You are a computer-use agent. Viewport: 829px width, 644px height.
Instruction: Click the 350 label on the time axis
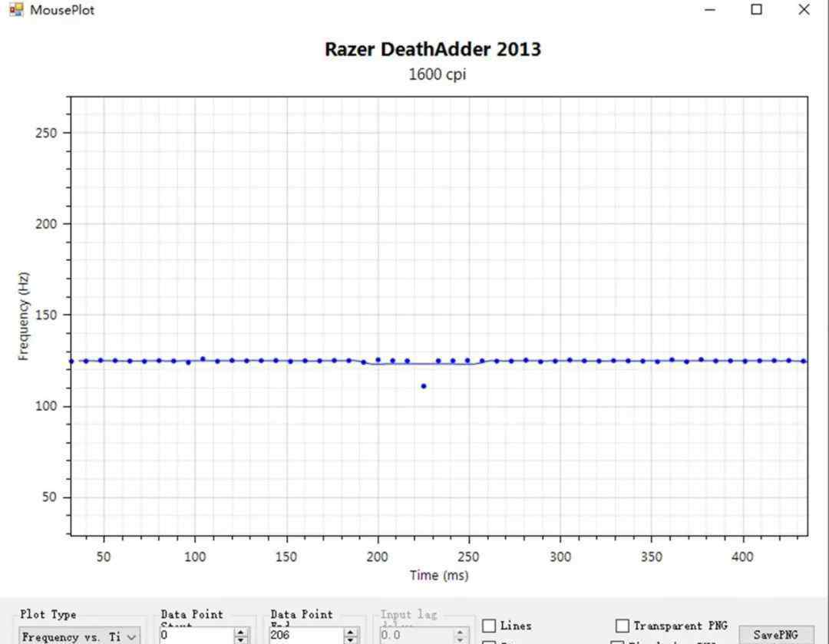click(x=652, y=556)
